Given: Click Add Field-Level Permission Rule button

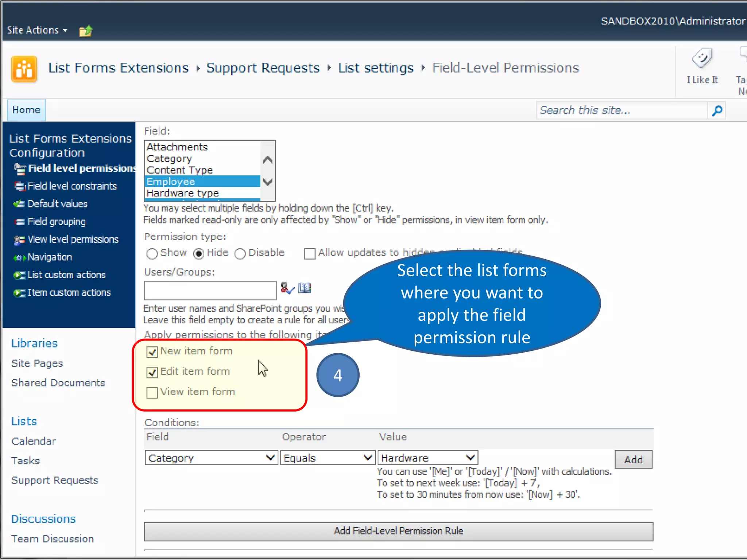Looking at the screenshot, I should pyautogui.click(x=398, y=531).
